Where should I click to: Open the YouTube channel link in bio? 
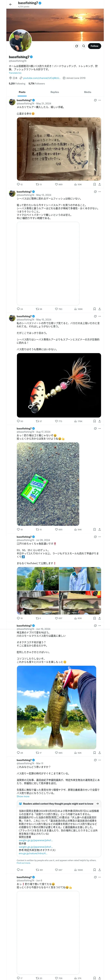coord(42,78)
